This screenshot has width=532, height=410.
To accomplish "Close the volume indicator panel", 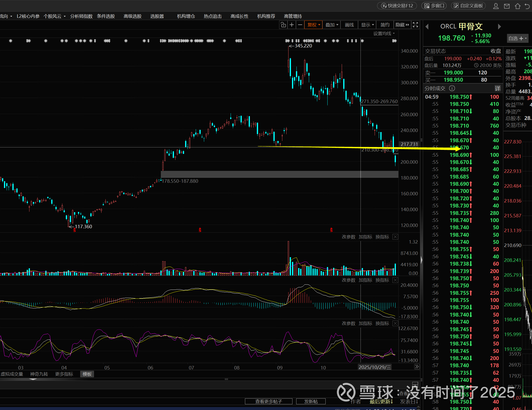I will [x=395, y=237].
